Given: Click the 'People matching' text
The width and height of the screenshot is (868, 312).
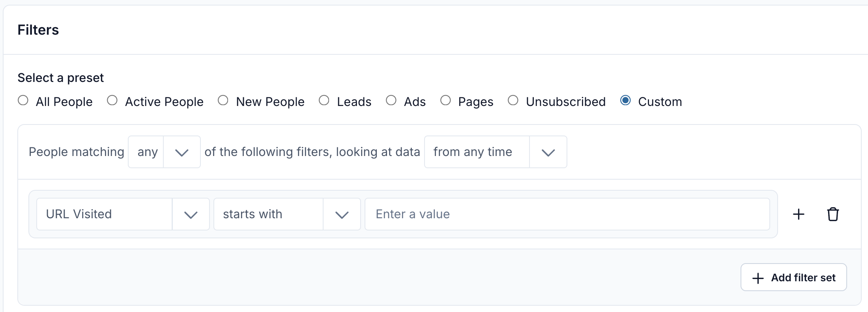Looking at the screenshot, I should (x=77, y=152).
